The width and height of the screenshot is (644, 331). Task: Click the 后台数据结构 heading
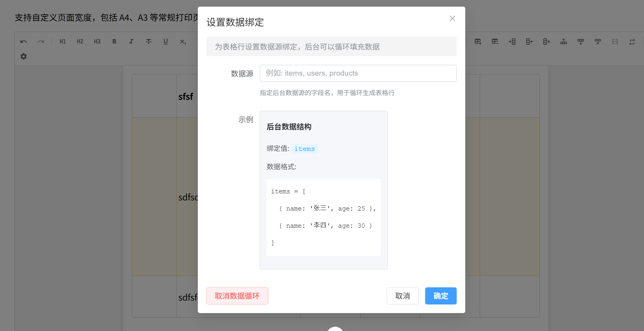click(289, 127)
